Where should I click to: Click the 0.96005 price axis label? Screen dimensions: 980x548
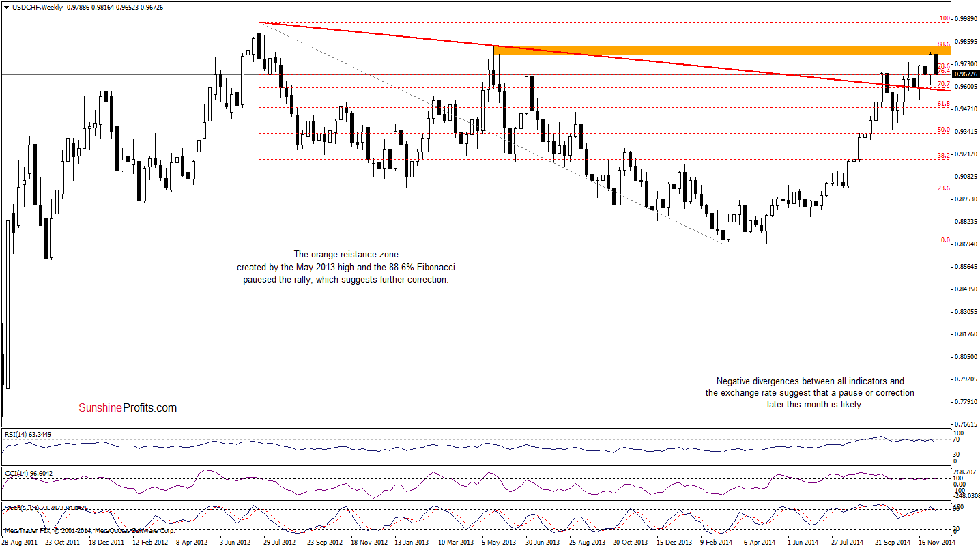pyautogui.click(x=966, y=87)
